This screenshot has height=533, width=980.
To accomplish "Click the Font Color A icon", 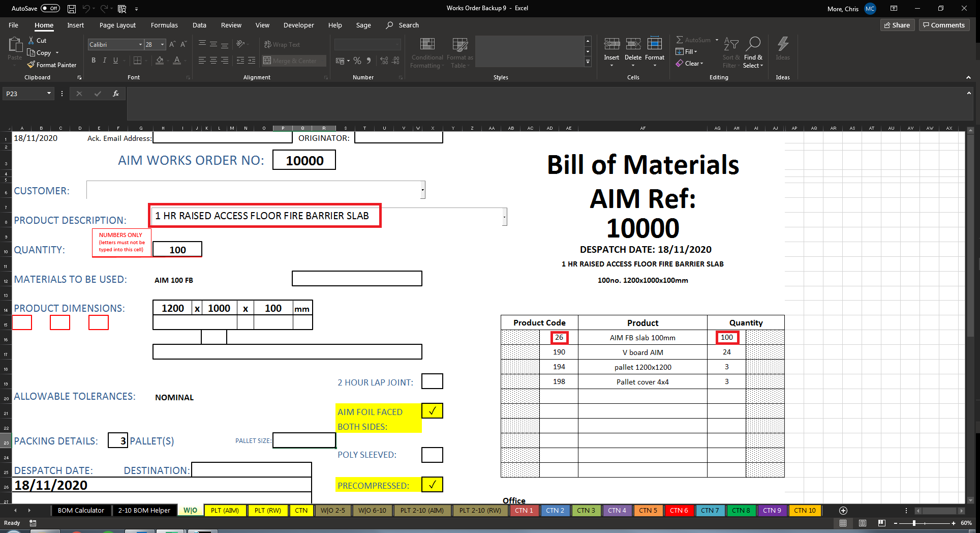I will tap(177, 61).
